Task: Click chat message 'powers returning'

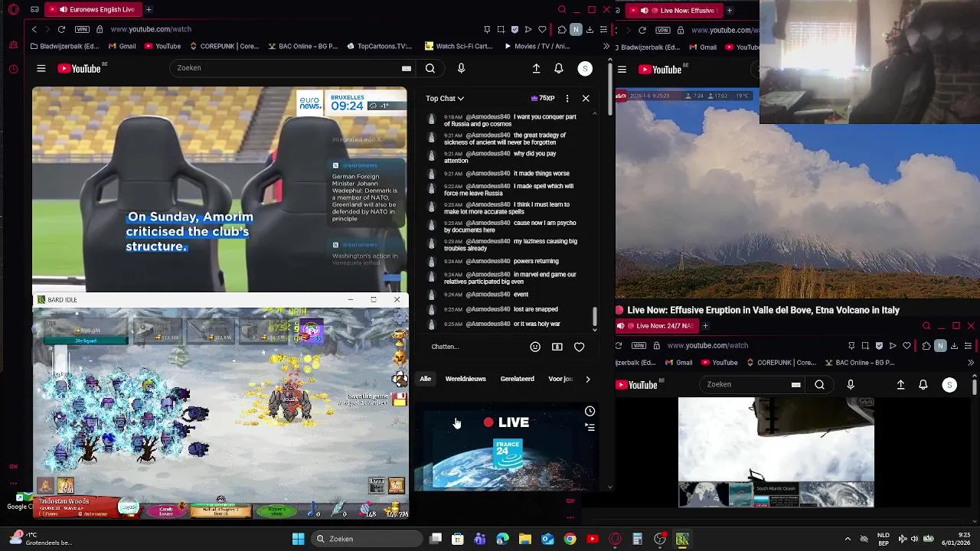Action: [536, 261]
